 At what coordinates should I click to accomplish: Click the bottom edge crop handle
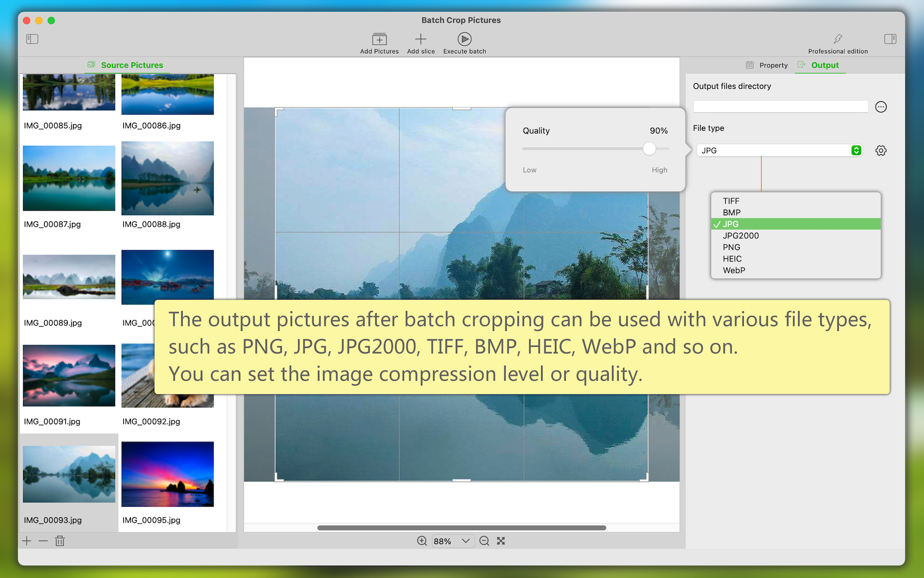[x=461, y=480]
